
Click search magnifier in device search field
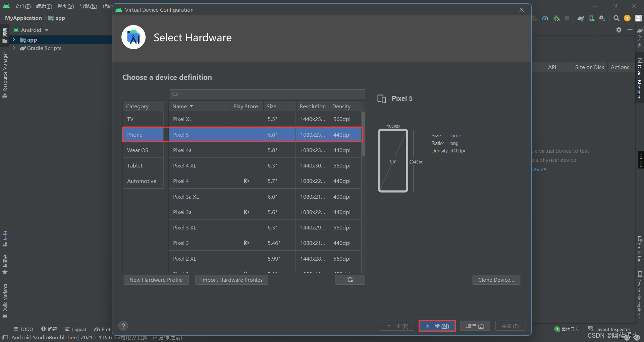175,94
